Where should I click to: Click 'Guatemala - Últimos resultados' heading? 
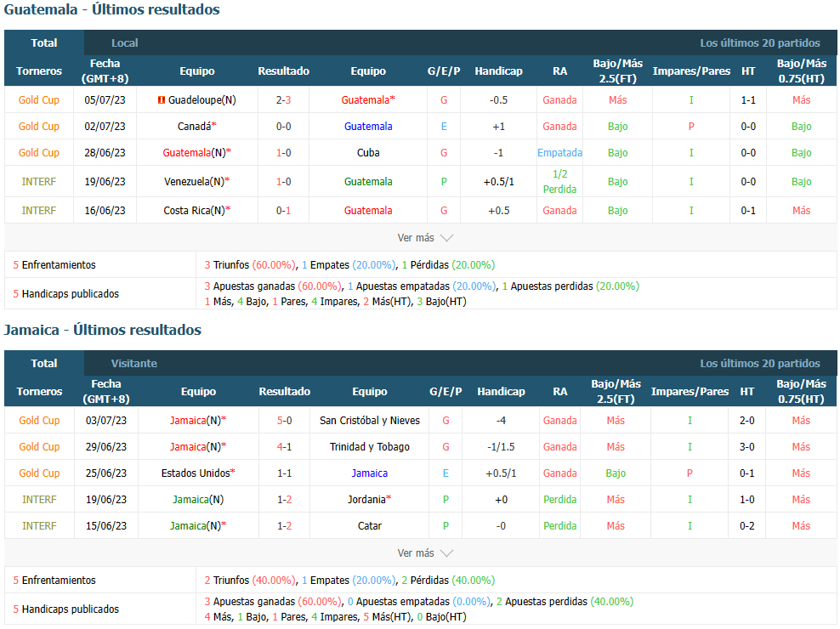112,9
